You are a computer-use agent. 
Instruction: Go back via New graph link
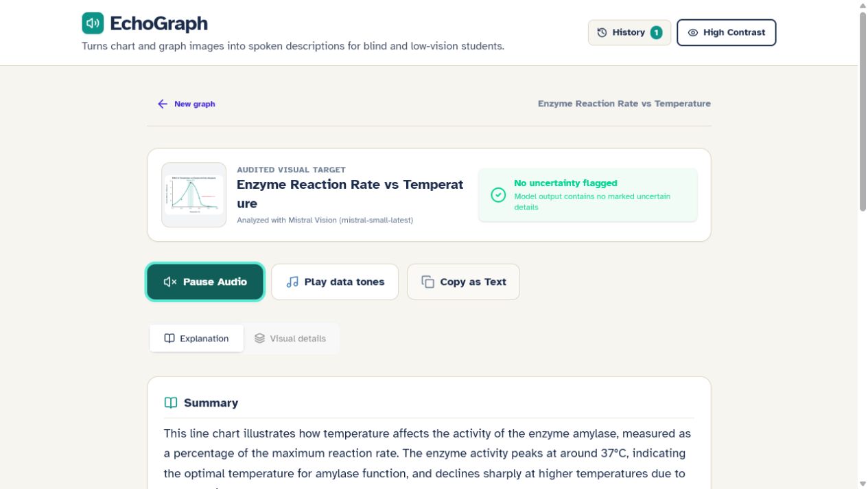pyautogui.click(x=186, y=104)
